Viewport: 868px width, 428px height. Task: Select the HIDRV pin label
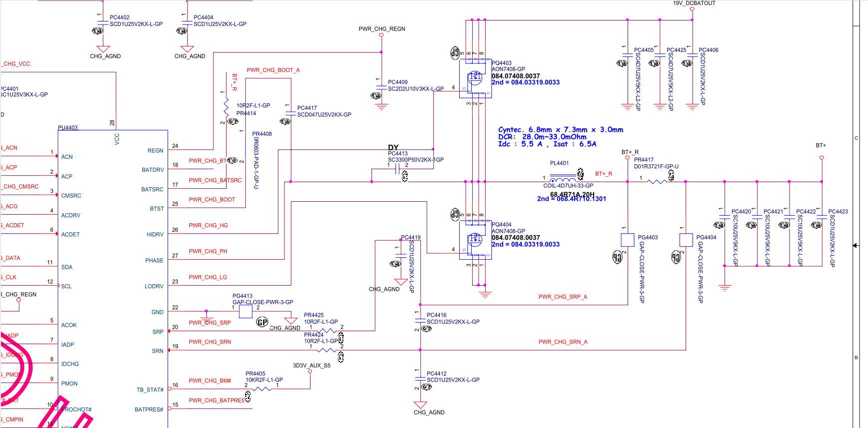[155, 235]
